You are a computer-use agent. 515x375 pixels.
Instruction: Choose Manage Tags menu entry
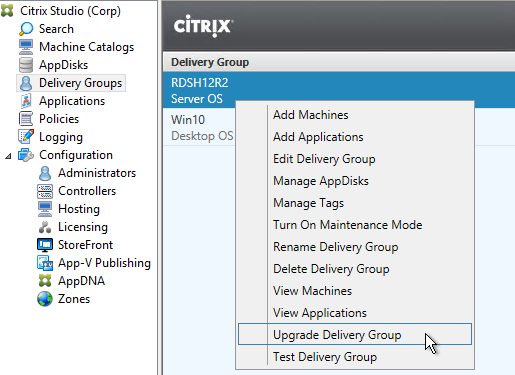click(x=355, y=203)
